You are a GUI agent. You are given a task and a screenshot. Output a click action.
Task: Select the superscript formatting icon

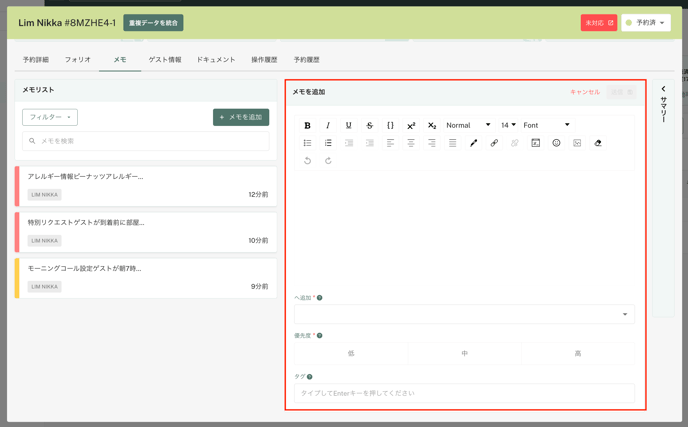(411, 126)
